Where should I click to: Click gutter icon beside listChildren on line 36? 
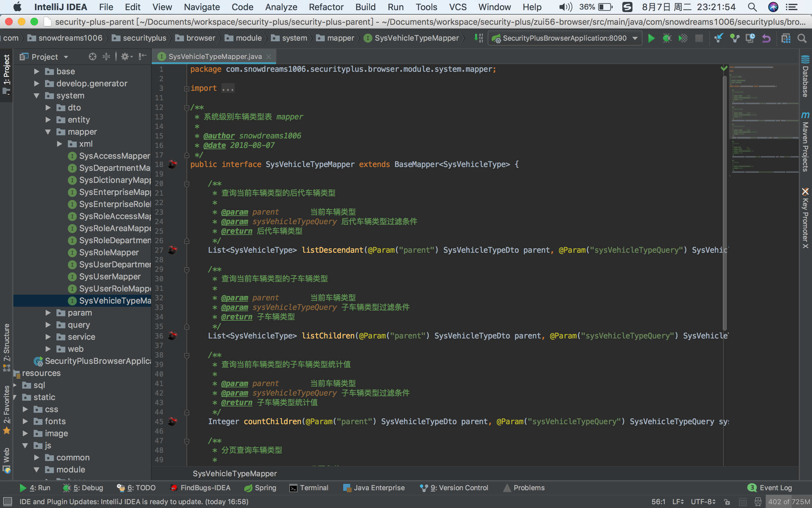tap(173, 336)
